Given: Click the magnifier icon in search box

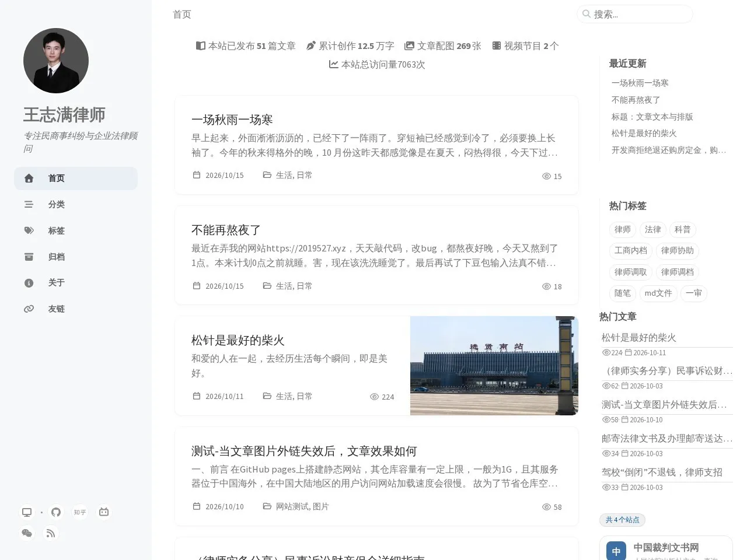Looking at the screenshot, I should pos(587,14).
